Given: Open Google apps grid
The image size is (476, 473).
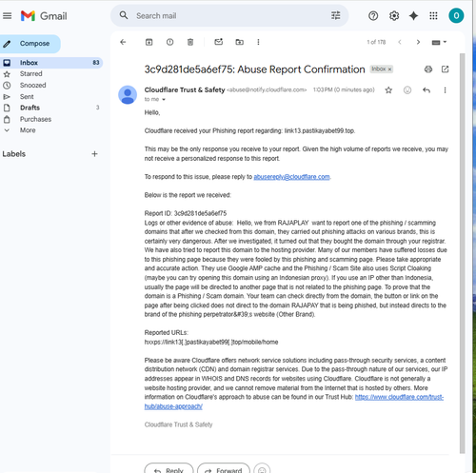Looking at the screenshot, I should [x=433, y=15].
